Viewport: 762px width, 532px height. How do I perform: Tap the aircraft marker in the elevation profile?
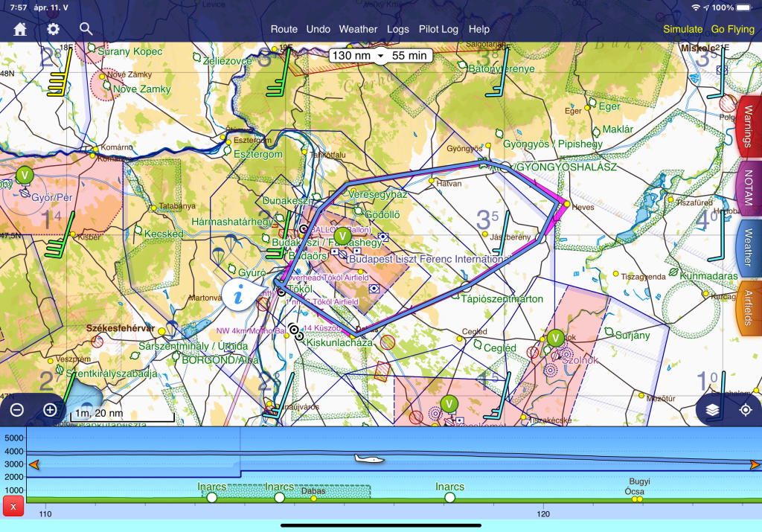coord(369,459)
